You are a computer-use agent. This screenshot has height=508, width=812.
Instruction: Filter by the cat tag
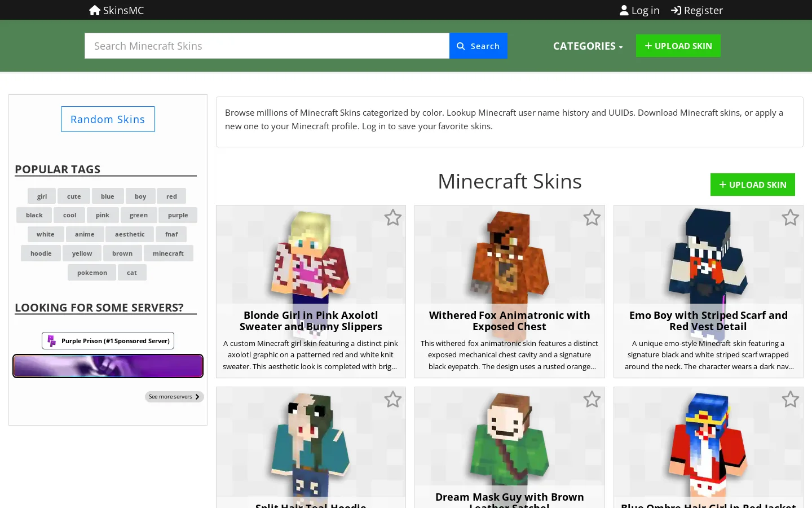[132, 273]
